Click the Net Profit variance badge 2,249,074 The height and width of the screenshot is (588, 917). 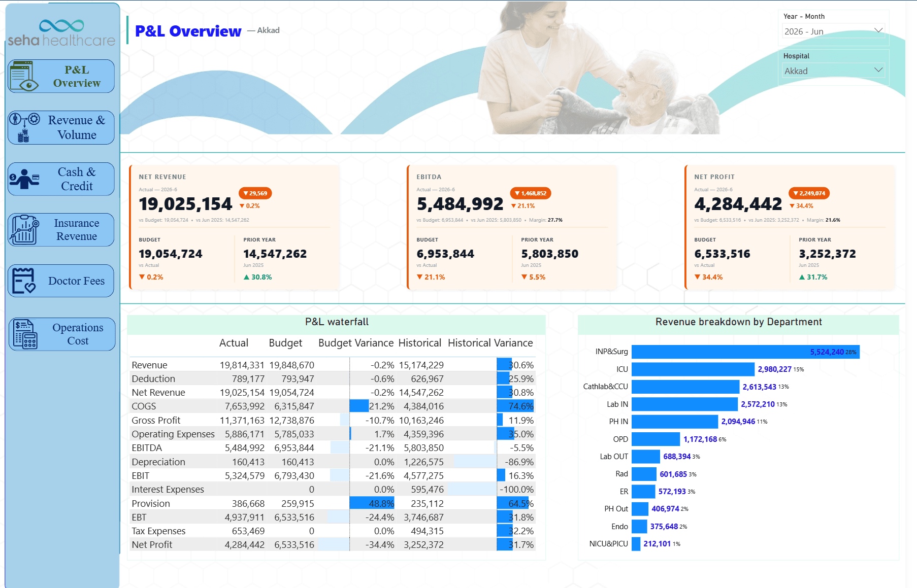coord(809,193)
